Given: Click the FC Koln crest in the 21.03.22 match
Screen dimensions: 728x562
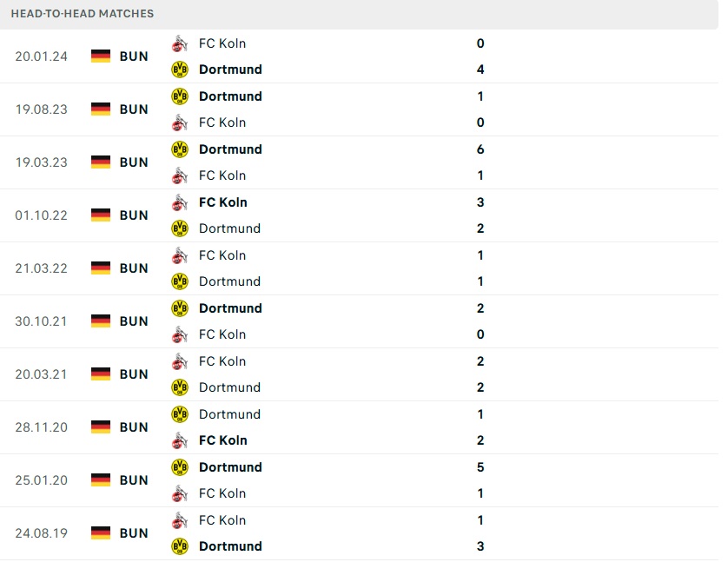Looking at the screenshot, I should tap(180, 255).
